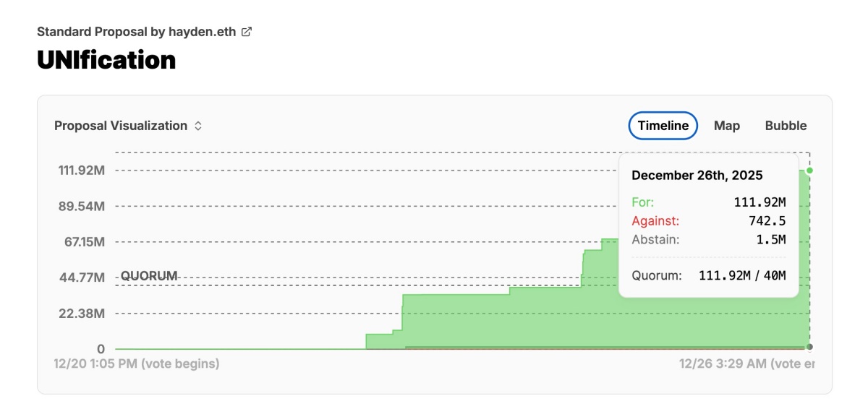This screenshot has height=409, width=868.
Task: Switch to the Bubble view
Action: (x=786, y=126)
